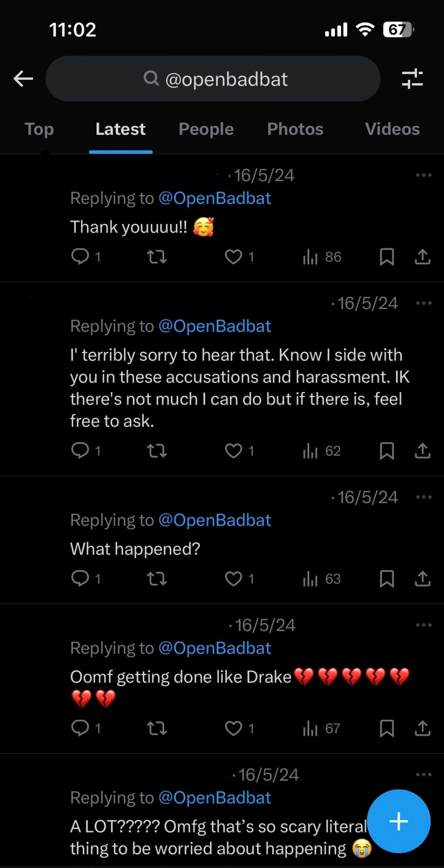
Task: Switch to the Top tab
Action: [39, 129]
